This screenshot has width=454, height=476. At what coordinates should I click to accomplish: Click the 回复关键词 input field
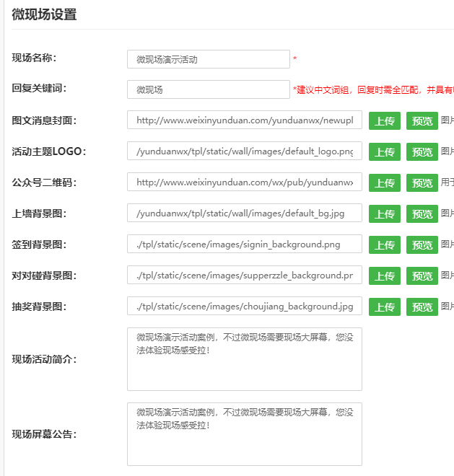(208, 89)
